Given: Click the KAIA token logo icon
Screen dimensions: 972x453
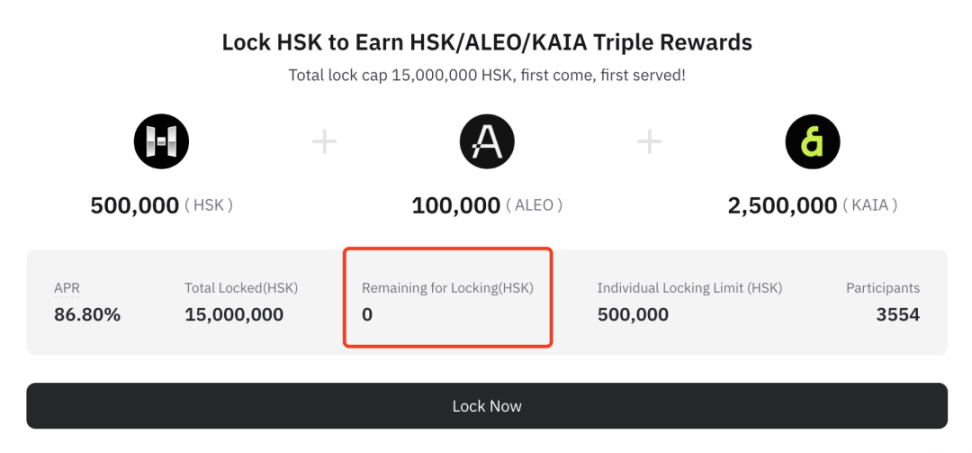Looking at the screenshot, I should (813, 142).
